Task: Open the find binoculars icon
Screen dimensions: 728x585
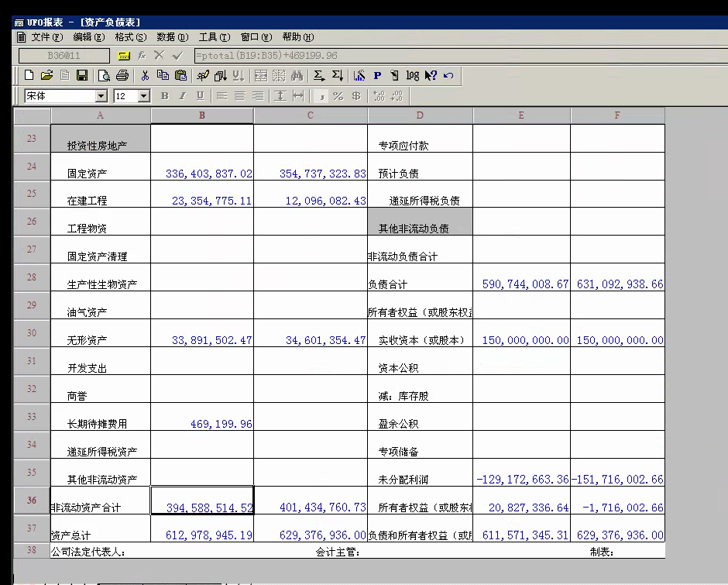Action: (x=297, y=75)
